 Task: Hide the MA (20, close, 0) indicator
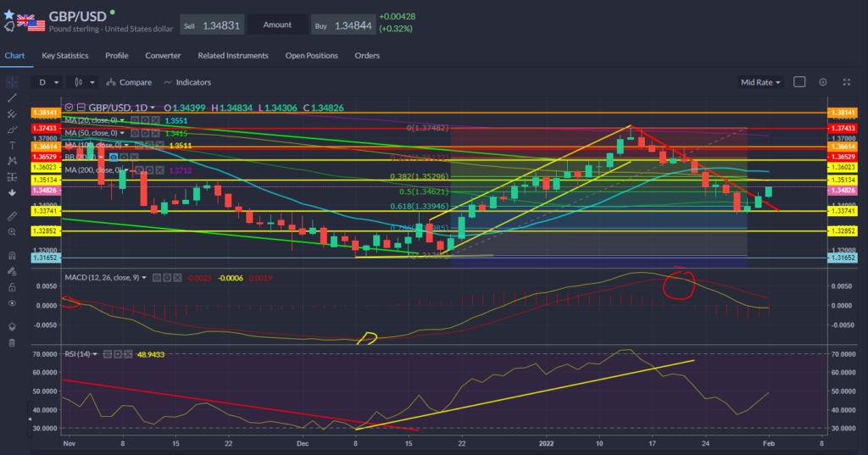(x=135, y=120)
